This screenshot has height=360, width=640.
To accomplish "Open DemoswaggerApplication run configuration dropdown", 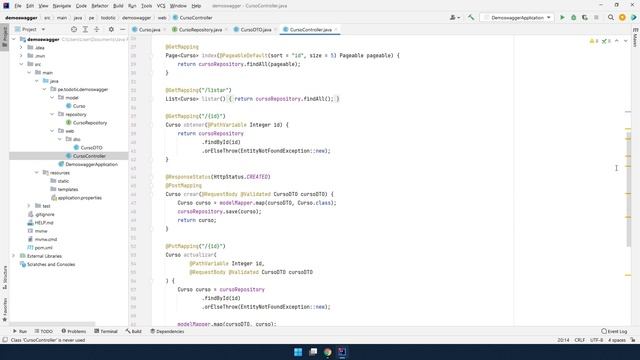I will pos(517,18).
